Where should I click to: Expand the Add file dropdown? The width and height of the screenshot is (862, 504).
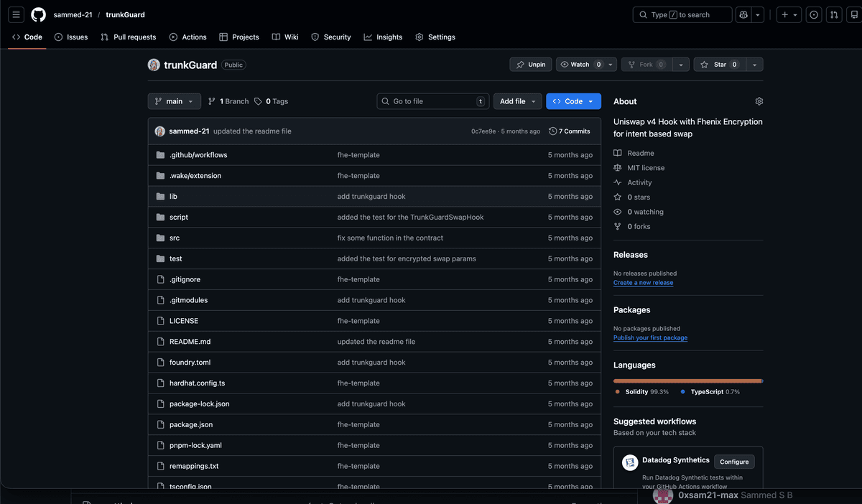[x=517, y=102]
